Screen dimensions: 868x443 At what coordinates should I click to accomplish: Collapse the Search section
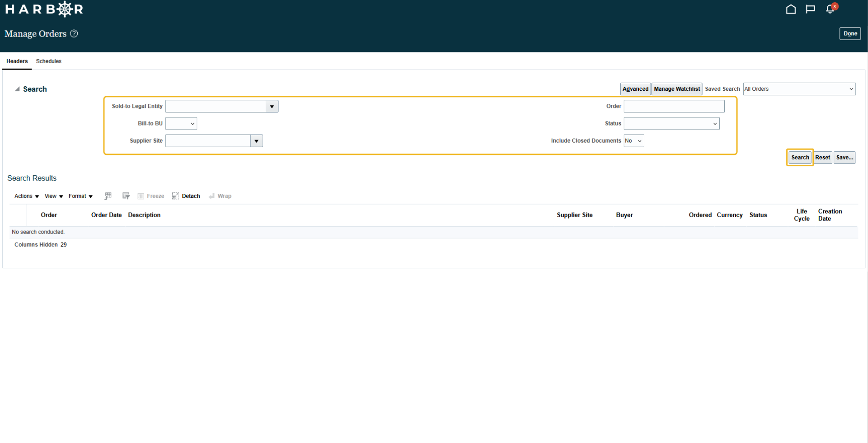coord(17,89)
